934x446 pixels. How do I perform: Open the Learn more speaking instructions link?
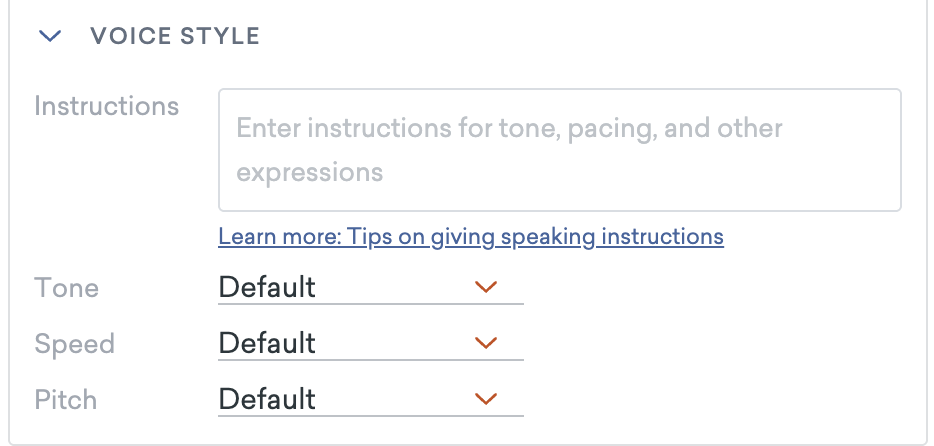coord(470,237)
